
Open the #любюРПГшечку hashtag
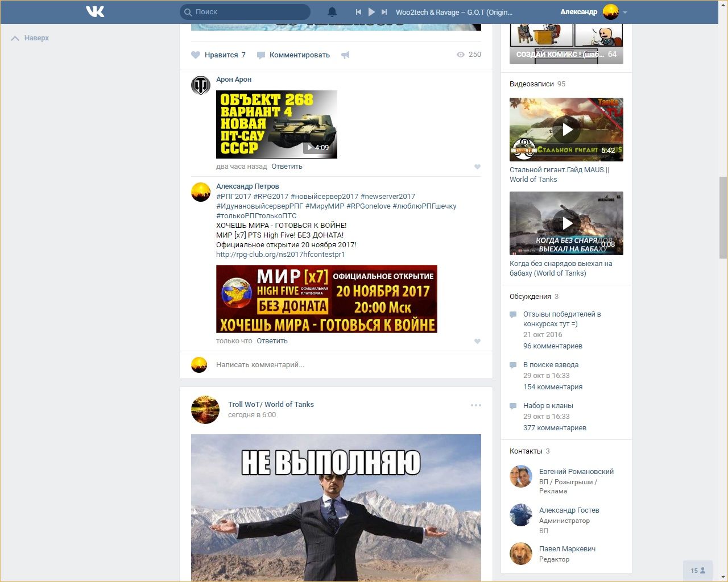tap(424, 206)
